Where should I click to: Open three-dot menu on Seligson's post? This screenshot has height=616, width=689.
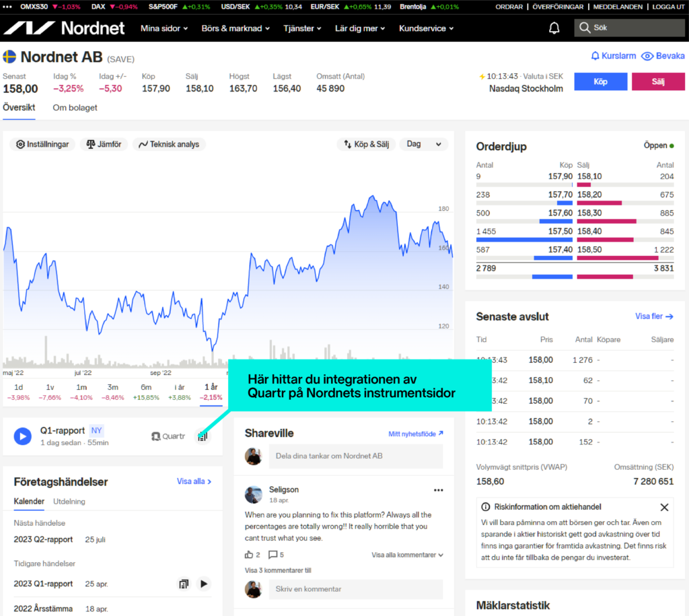tap(439, 490)
